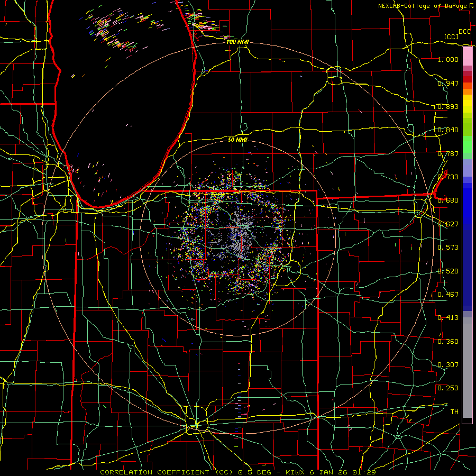Viewport: 476px width, 476px height.
Task: Select the 0.360 legend value
Action: click(x=448, y=342)
